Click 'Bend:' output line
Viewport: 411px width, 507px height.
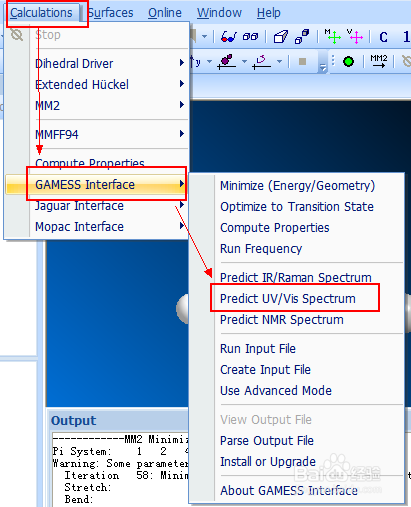click(x=79, y=499)
